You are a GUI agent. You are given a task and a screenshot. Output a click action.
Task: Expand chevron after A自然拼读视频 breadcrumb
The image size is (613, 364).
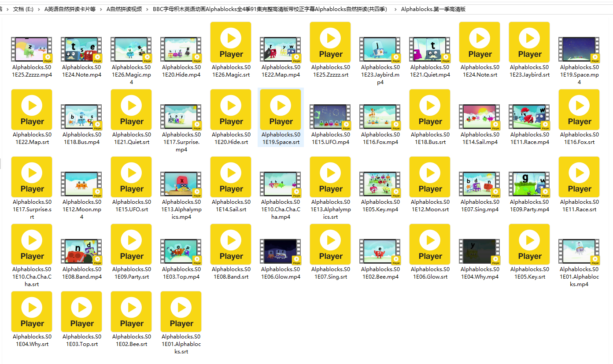click(148, 9)
